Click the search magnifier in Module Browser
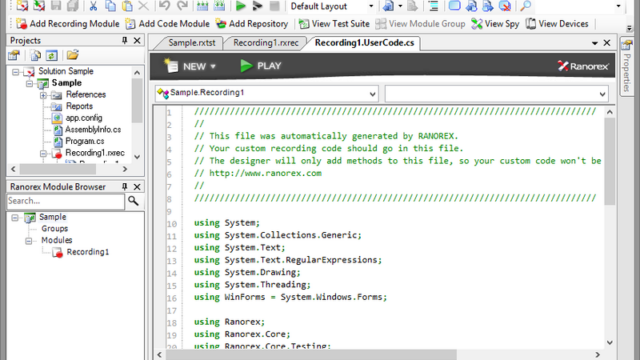 click(133, 201)
